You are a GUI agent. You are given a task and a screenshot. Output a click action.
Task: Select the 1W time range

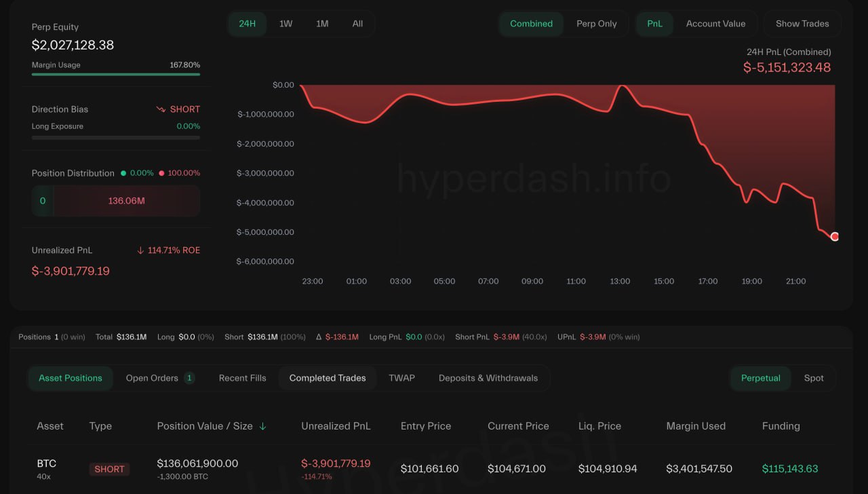(x=285, y=24)
